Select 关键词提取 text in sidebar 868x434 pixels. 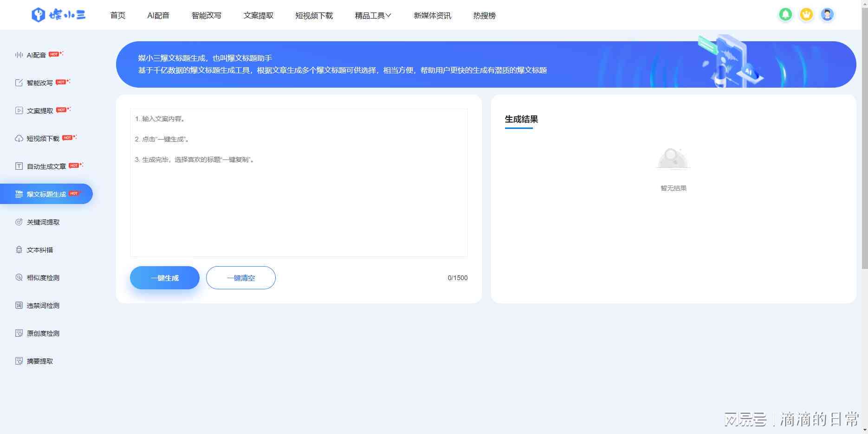coord(43,222)
